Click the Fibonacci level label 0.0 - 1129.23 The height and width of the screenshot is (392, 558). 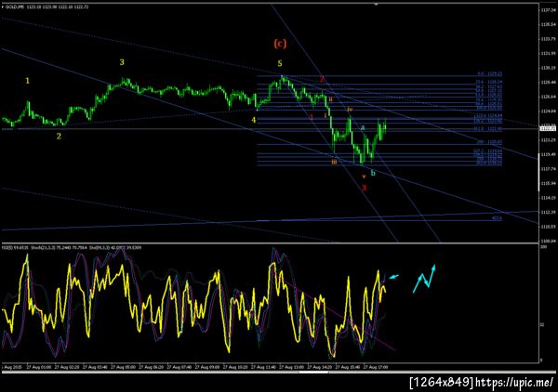[x=490, y=74]
